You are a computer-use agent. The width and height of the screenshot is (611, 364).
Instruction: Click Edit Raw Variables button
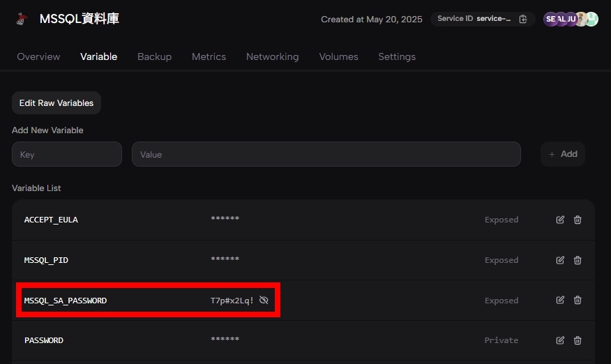pyautogui.click(x=56, y=103)
